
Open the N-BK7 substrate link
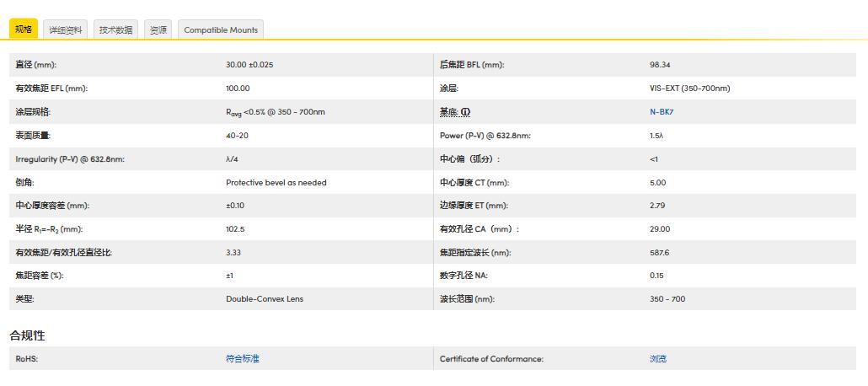pyautogui.click(x=662, y=112)
